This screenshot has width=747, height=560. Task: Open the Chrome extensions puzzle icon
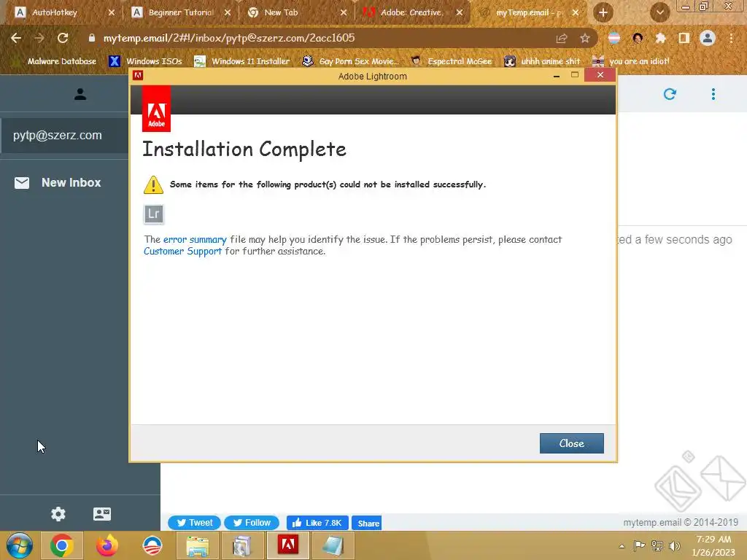pyautogui.click(x=660, y=38)
